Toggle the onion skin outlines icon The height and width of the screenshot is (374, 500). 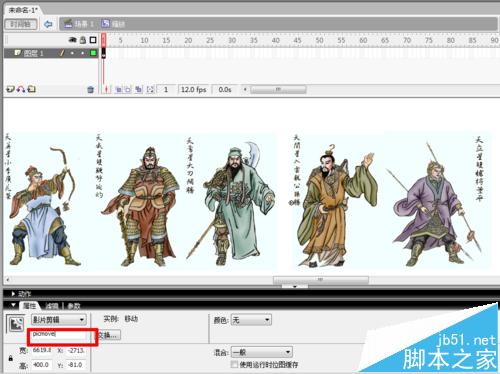click(127, 89)
